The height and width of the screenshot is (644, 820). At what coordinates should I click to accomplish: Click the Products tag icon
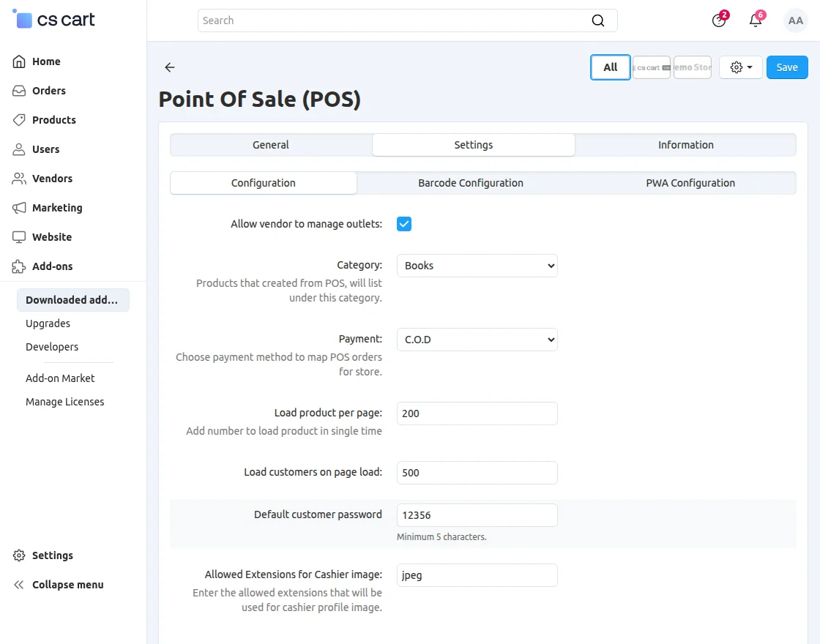tap(19, 120)
